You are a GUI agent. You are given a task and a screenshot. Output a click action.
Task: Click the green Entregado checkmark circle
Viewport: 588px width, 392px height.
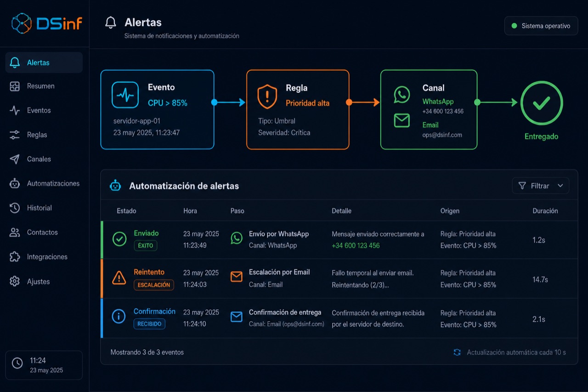(542, 103)
